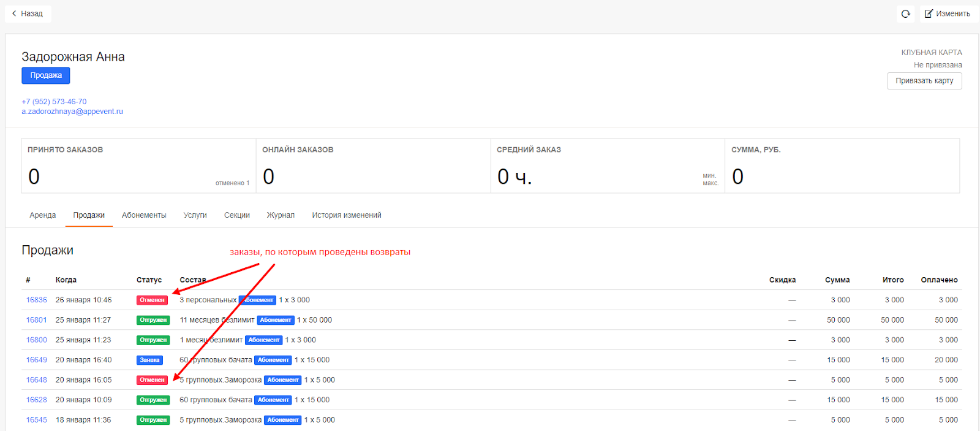Click the refresh icon in top bar
The height and width of the screenshot is (431, 980).
click(905, 13)
